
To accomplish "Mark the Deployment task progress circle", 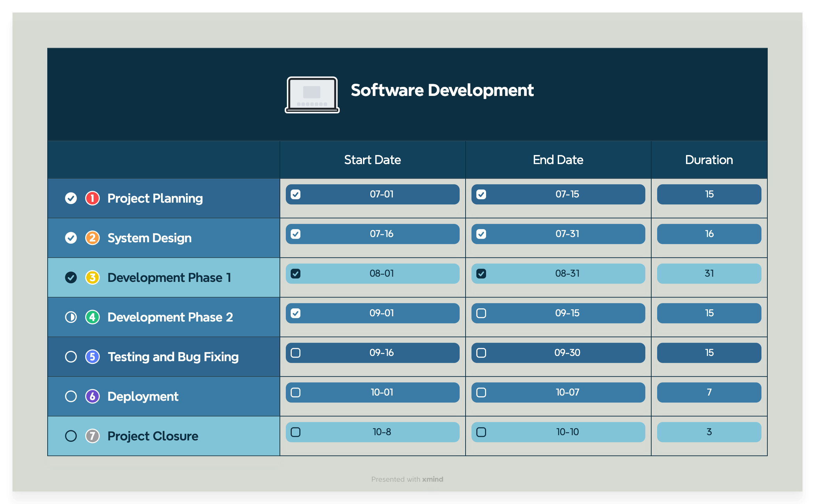I will coord(71,396).
